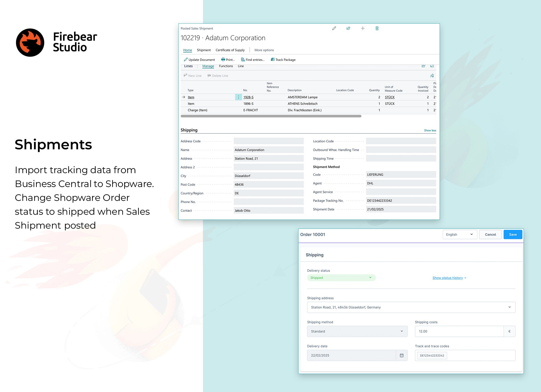Open the Shipping method Standard dropdown
The height and width of the screenshot is (392, 541).
pyautogui.click(x=357, y=331)
